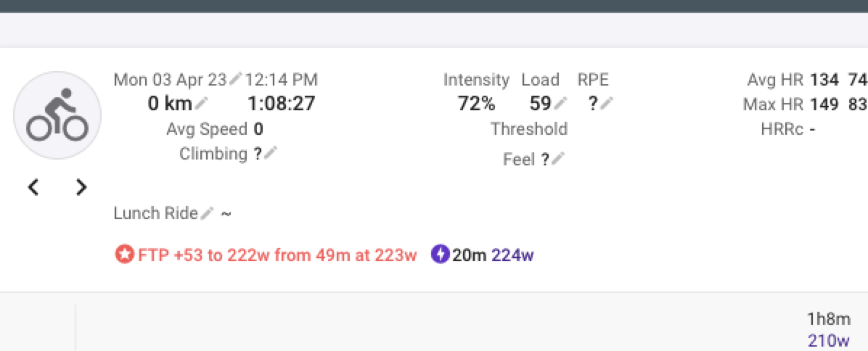The image size is (868, 351).
Task: Edit RPE with its pencil icon
Action: tap(607, 103)
